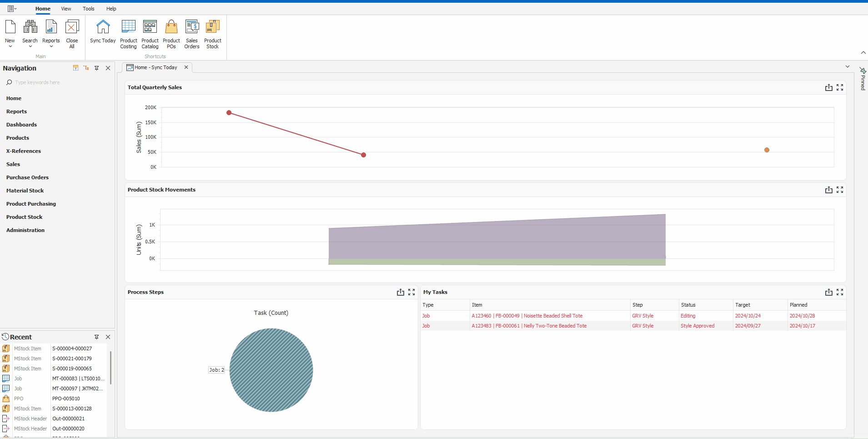Open the application menu icon at top-left
The image size is (868, 439).
point(12,9)
